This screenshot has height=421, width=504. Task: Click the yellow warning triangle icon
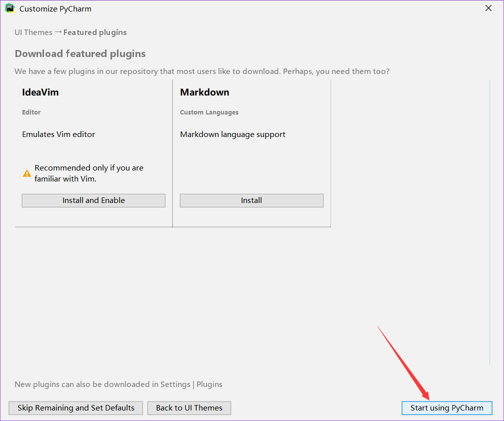click(x=27, y=173)
